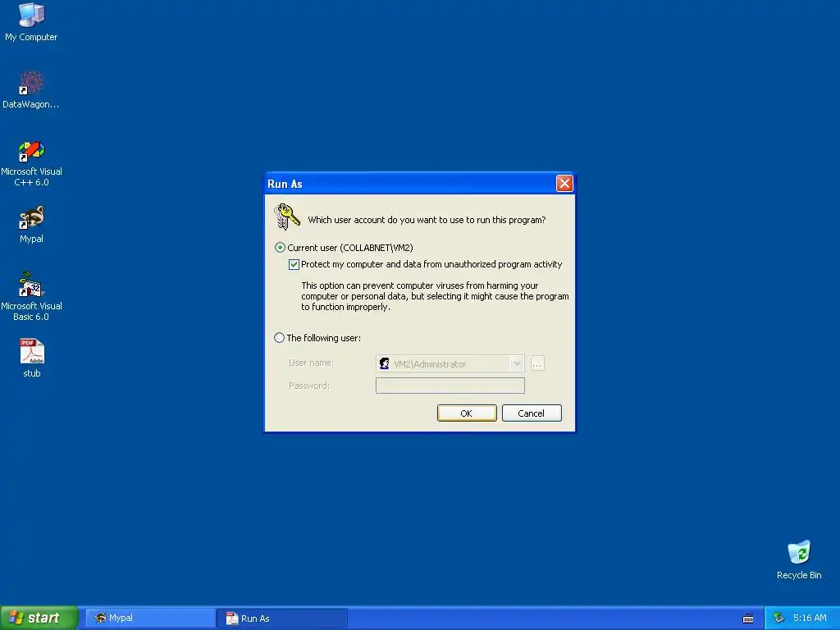Confirm the dialog with OK

point(467,413)
